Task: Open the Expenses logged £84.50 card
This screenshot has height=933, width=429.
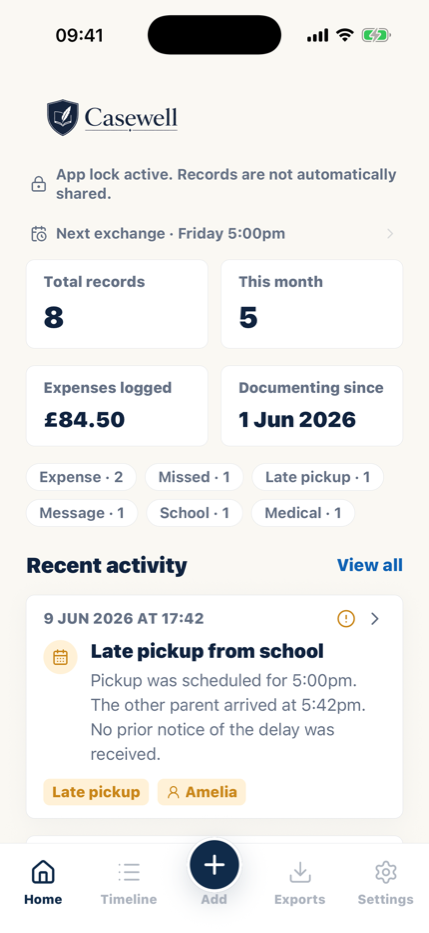Action: (117, 406)
